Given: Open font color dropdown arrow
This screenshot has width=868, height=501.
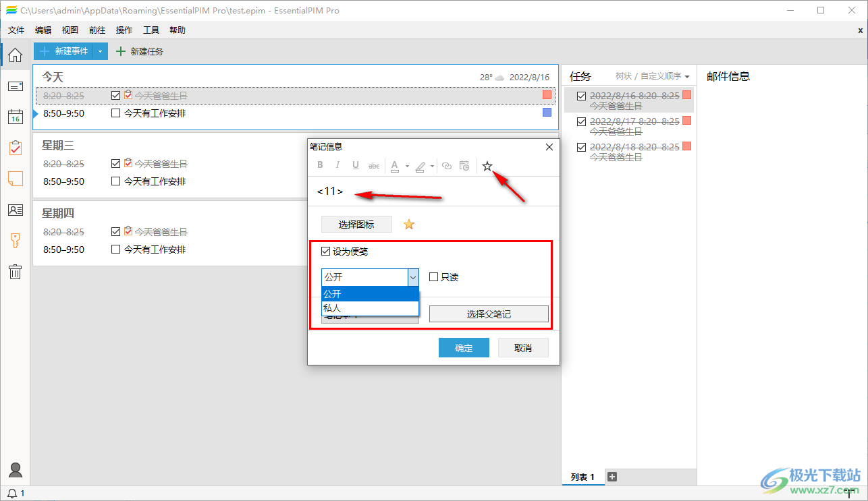Looking at the screenshot, I should [407, 166].
